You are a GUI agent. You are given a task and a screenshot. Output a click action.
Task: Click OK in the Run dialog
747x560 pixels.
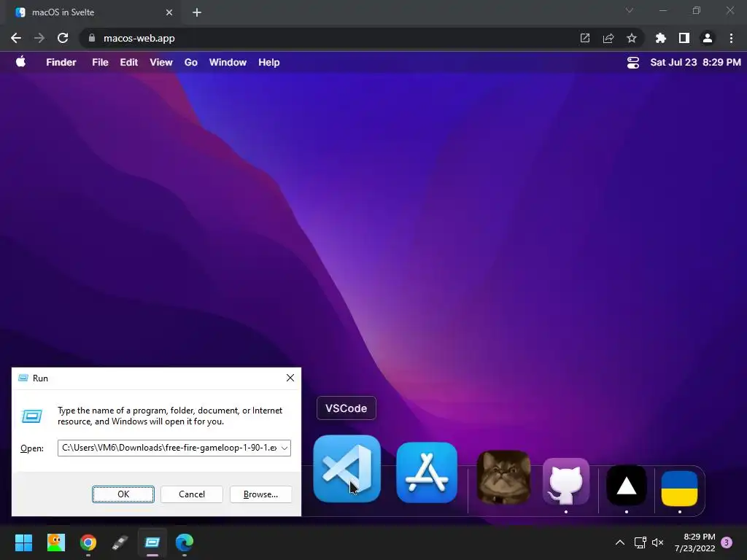point(123,494)
